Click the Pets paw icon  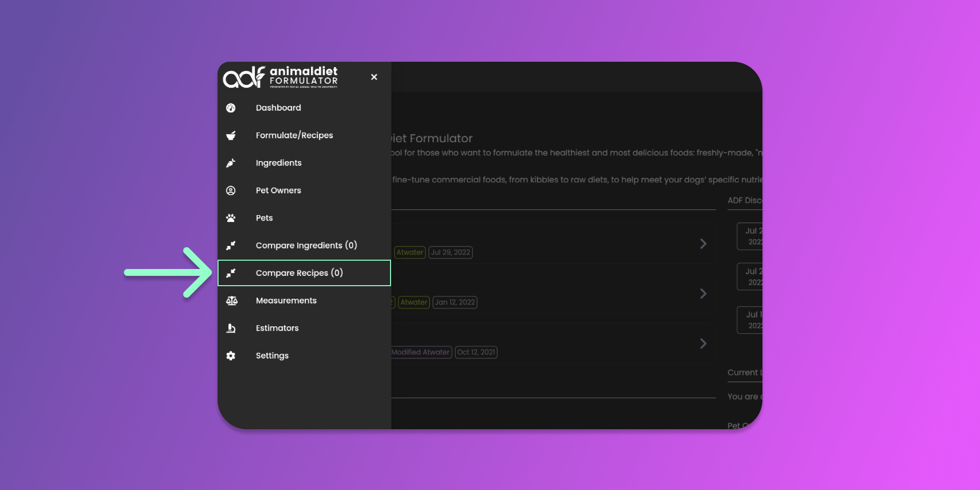coord(231,218)
